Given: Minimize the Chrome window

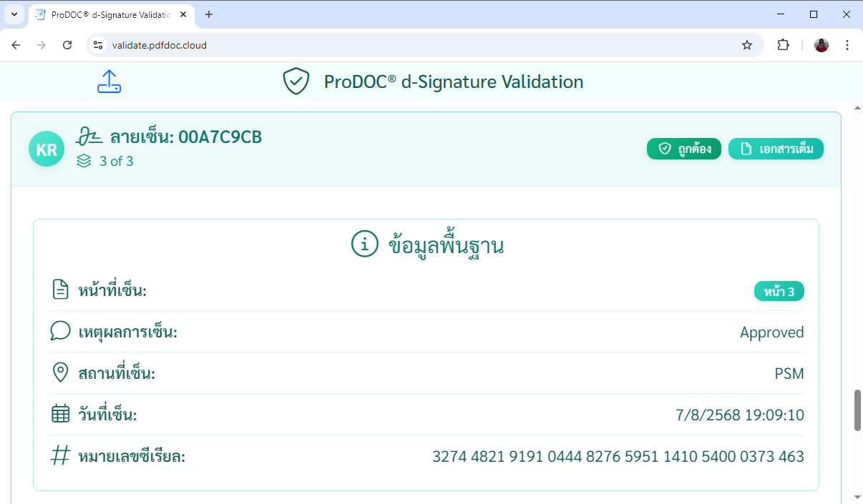Looking at the screenshot, I should (x=780, y=14).
